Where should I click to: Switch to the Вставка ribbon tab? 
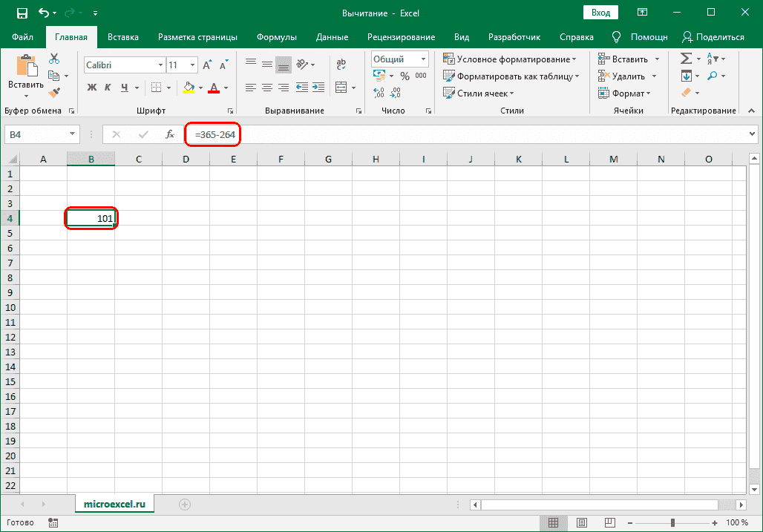tap(123, 37)
